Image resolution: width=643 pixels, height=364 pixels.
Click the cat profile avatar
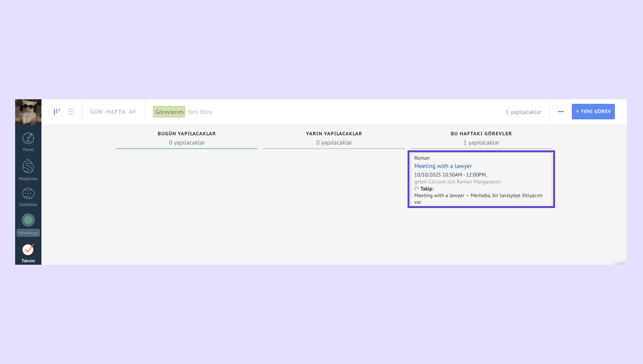(28, 112)
